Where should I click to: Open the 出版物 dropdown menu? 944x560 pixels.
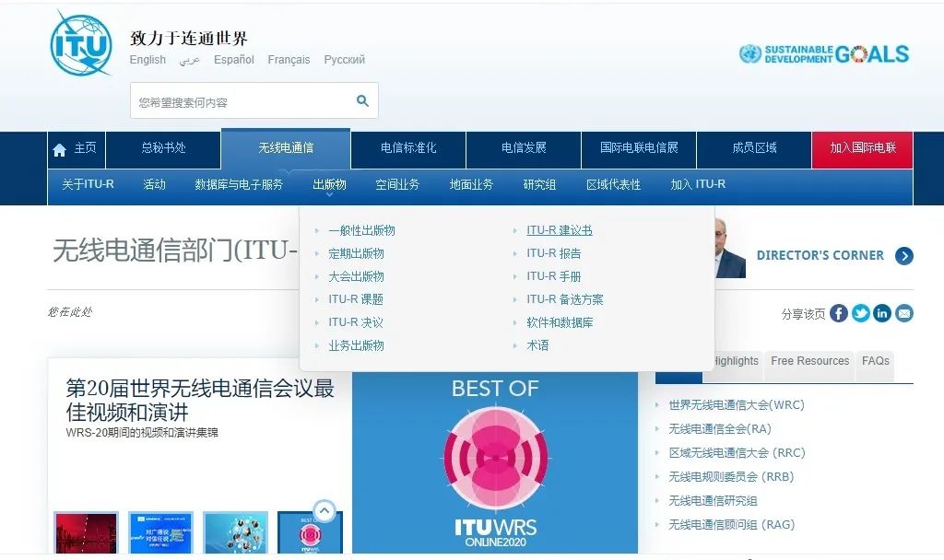click(328, 183)
